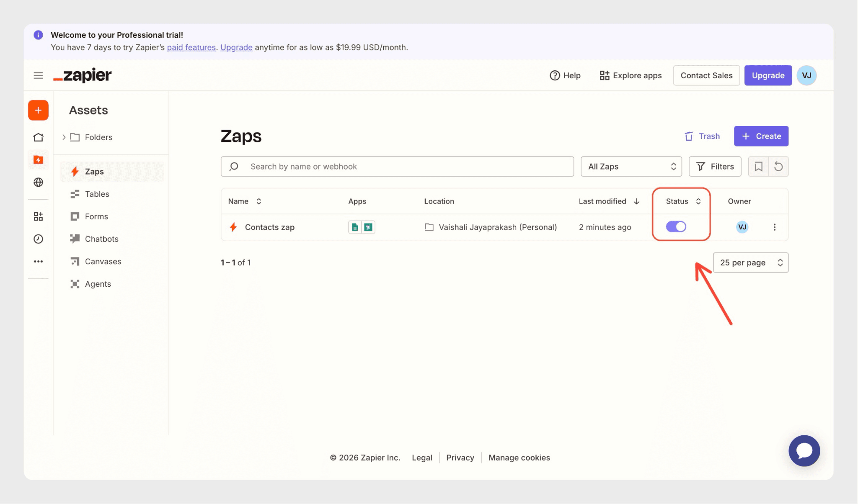Viewport: 858px width, 504px height.
Task: Click the purple Create button
Action: pyautogui.click(x=761, y=136)
